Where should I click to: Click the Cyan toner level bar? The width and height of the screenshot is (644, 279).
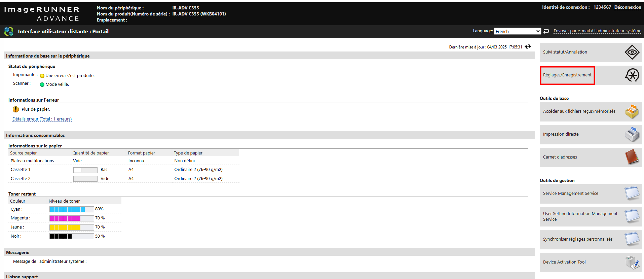tap(72, 209)
